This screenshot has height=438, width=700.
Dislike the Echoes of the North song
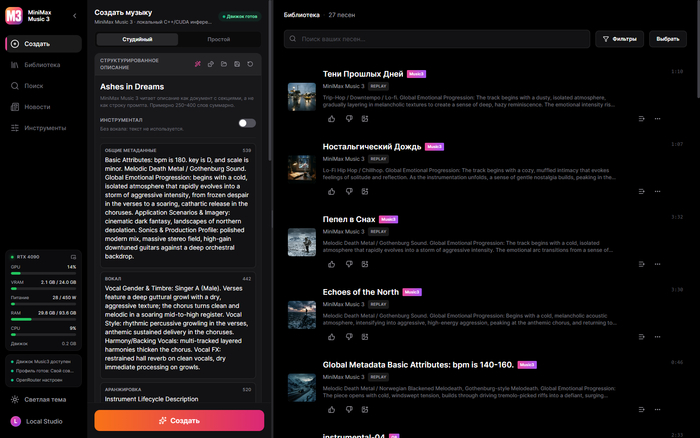349,337
